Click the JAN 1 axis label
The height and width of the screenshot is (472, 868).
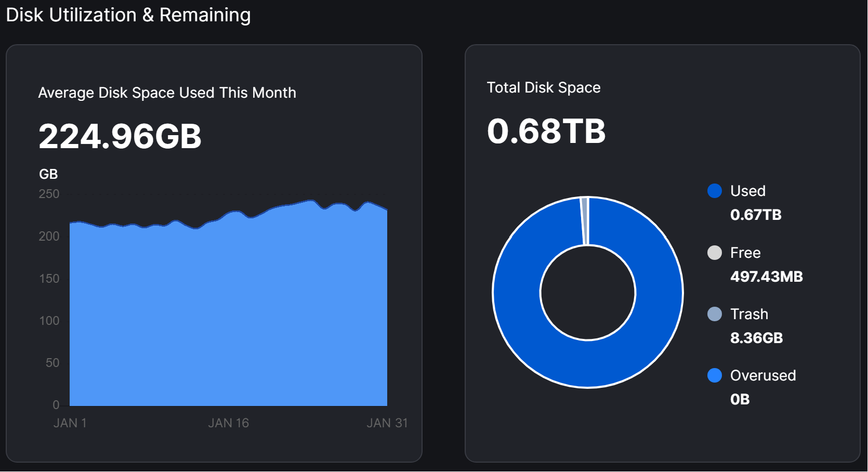click(70, 423)
